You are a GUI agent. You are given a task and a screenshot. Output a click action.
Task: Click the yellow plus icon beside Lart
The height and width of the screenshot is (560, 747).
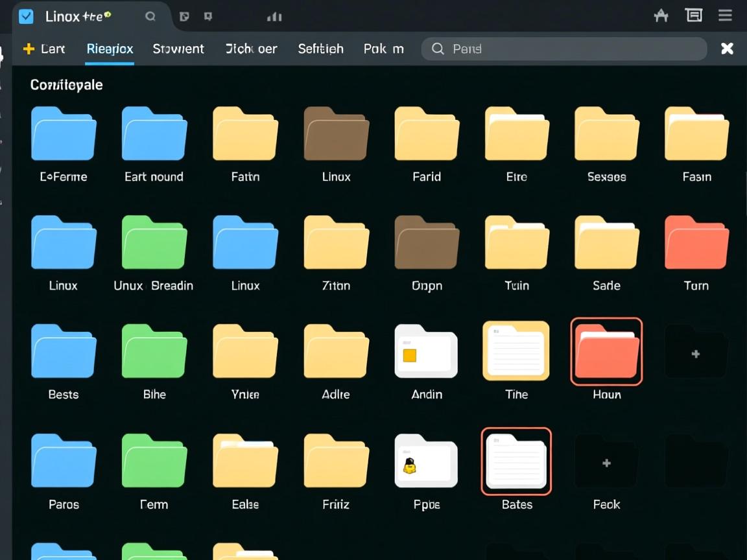click(x=30, y=48)
